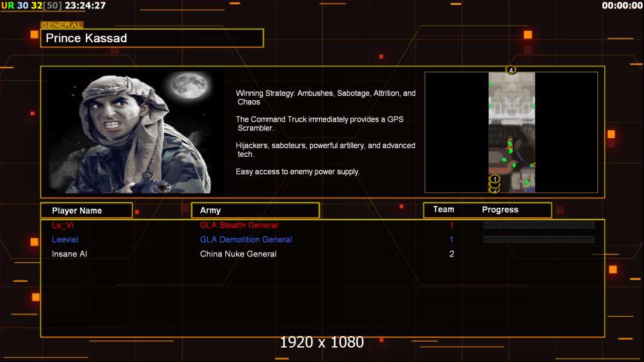Viewport: 644px width, 362px height.
Task: Click the map preview minimap
Action: [x=511, y=132]
